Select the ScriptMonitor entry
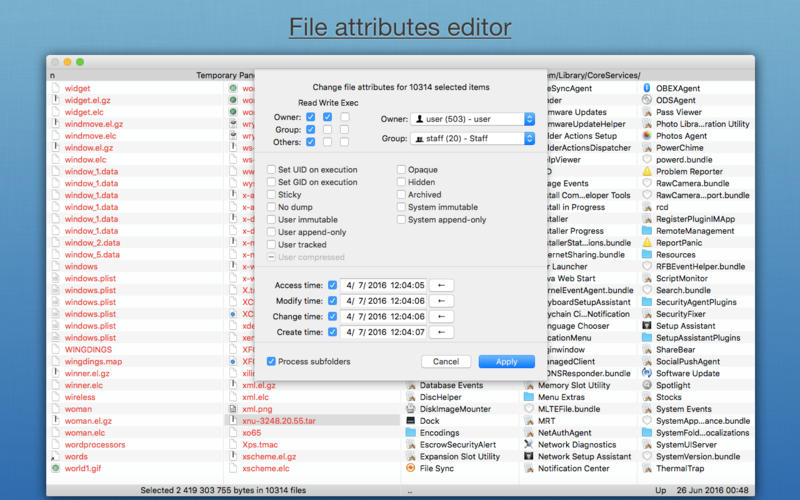 pos(682,278)
